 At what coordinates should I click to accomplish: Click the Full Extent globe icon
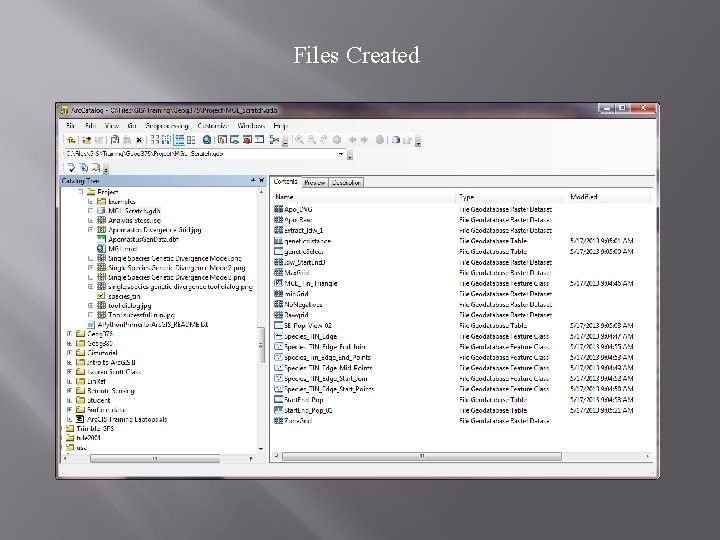[337, 140]
